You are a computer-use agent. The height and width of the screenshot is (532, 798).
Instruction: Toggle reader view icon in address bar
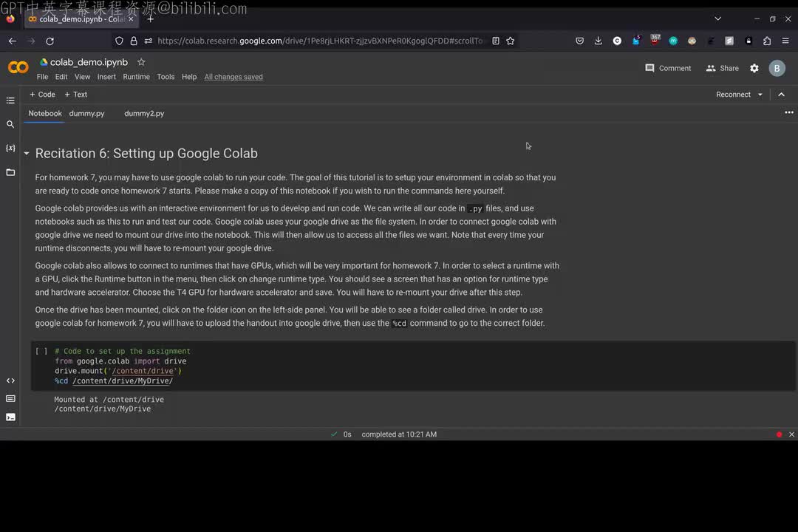(496, 41)
